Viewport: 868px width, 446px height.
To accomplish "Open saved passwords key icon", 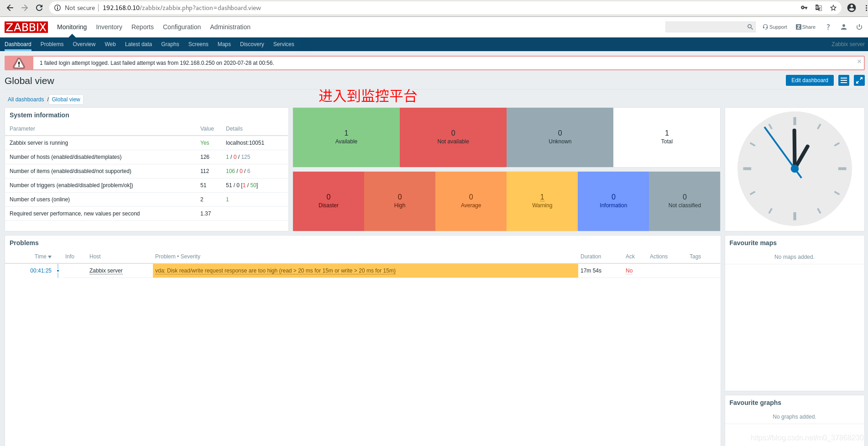I will tap(804, 8).
